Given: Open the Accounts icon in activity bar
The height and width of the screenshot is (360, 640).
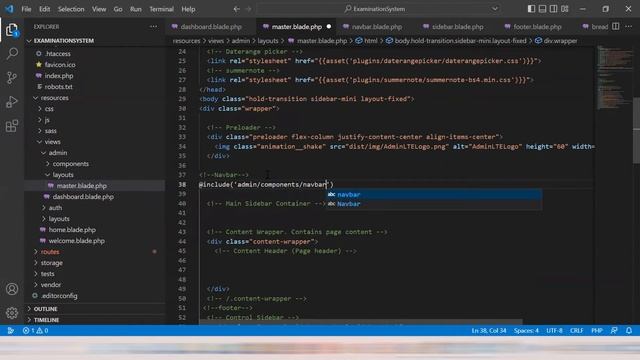Looking at the screenshot, I should pos(12,289).
